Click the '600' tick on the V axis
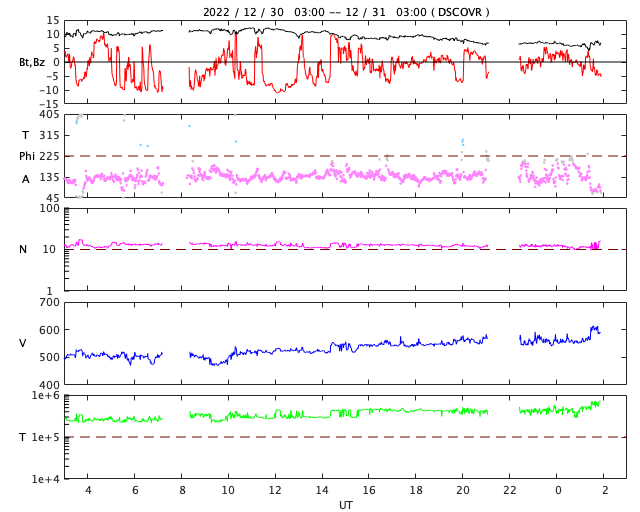 (x=49, y=330)
